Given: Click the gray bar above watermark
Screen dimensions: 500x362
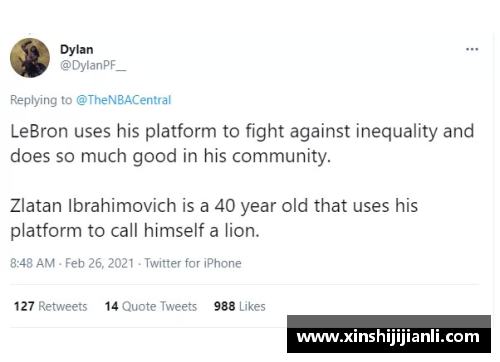Looking at the screenshot, I should tap(389, 322).
